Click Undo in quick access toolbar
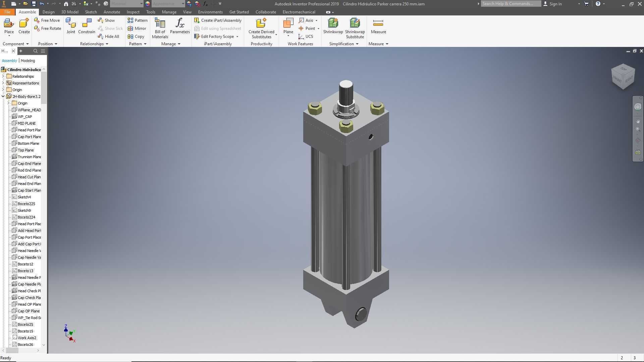Image resolution: width=644 pixels, height=362 pixels. (42, 4)
